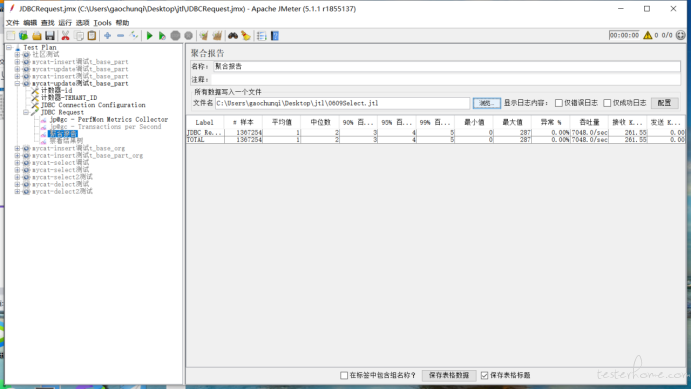
Task: Click the 吞吐量 column header
Action: [x=589, y=122]
